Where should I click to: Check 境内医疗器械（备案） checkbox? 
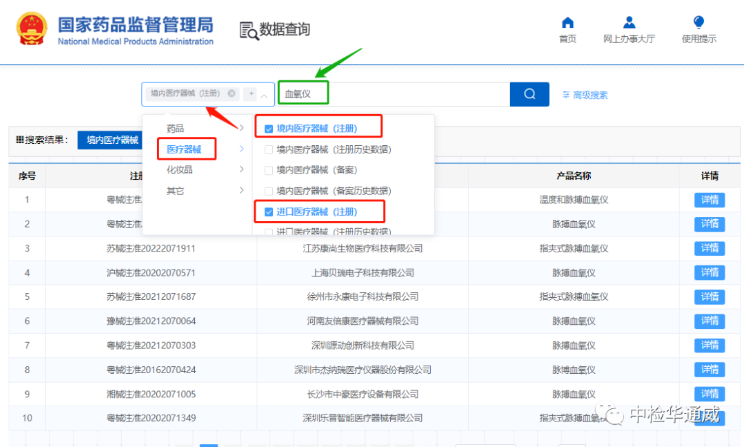click(x=268, y=170)
